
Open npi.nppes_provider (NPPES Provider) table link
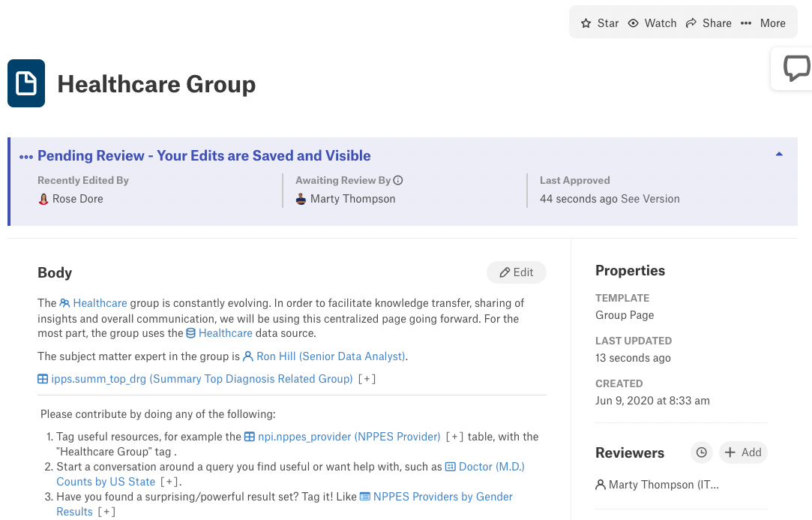(349, 437)
